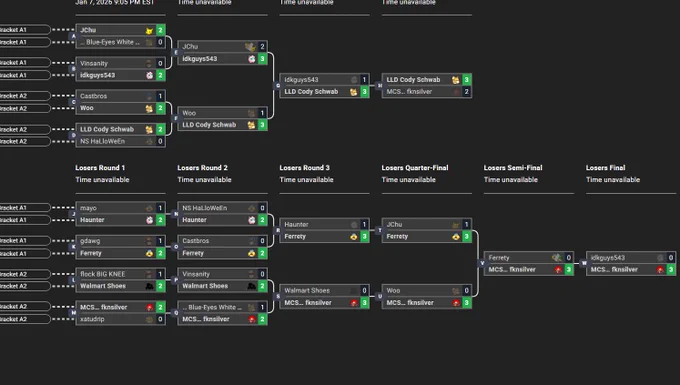Click flock BIG KNEE player name
This screenshot has height=385, width=680.
(103, 274)
